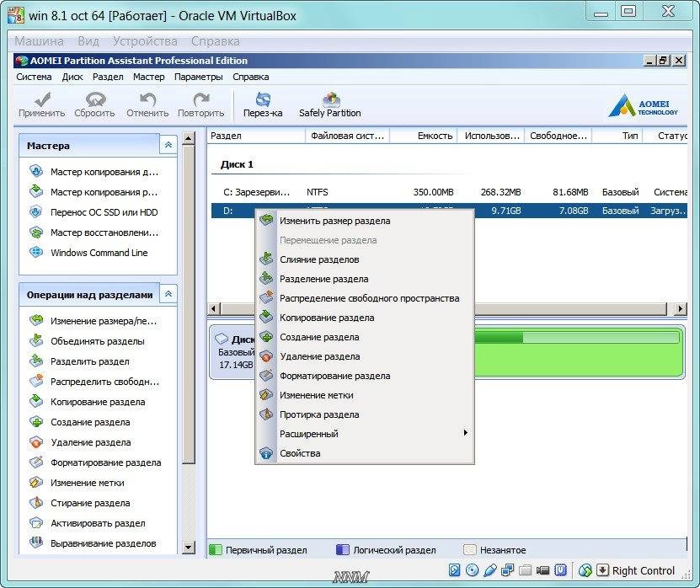The image size is (700, 588).
Task: Open the Диск menu
Action: [72, 77]
